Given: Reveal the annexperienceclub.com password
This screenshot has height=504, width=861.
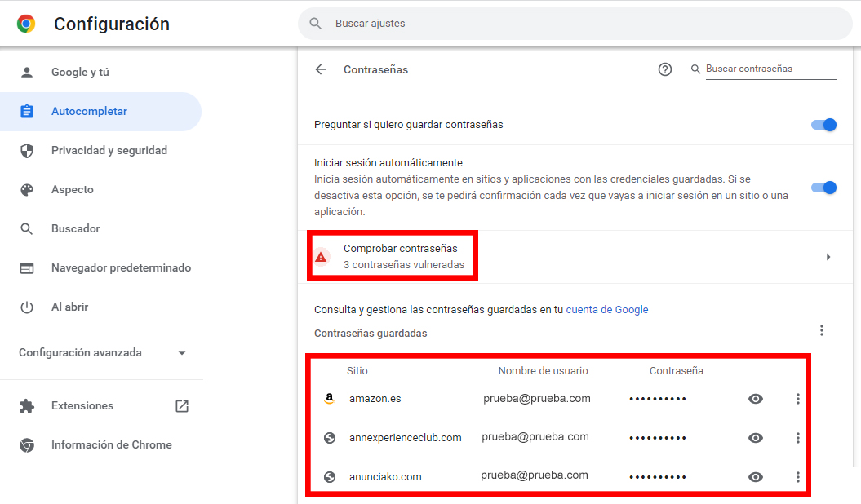Looking at the screenshot, I should pos(756,438).
